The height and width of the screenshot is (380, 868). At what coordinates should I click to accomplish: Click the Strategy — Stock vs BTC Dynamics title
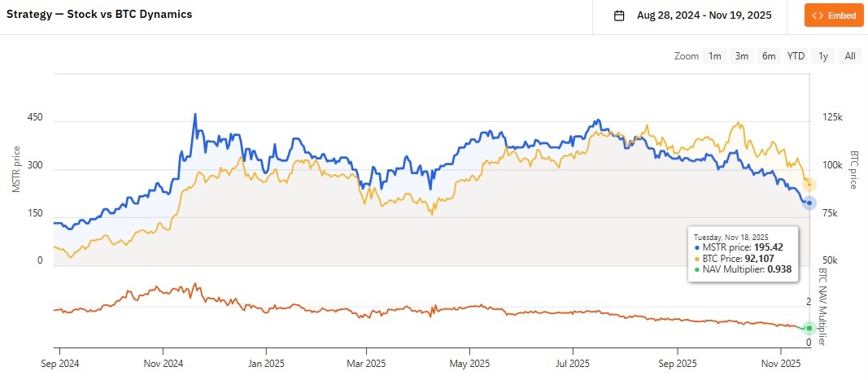99,15
